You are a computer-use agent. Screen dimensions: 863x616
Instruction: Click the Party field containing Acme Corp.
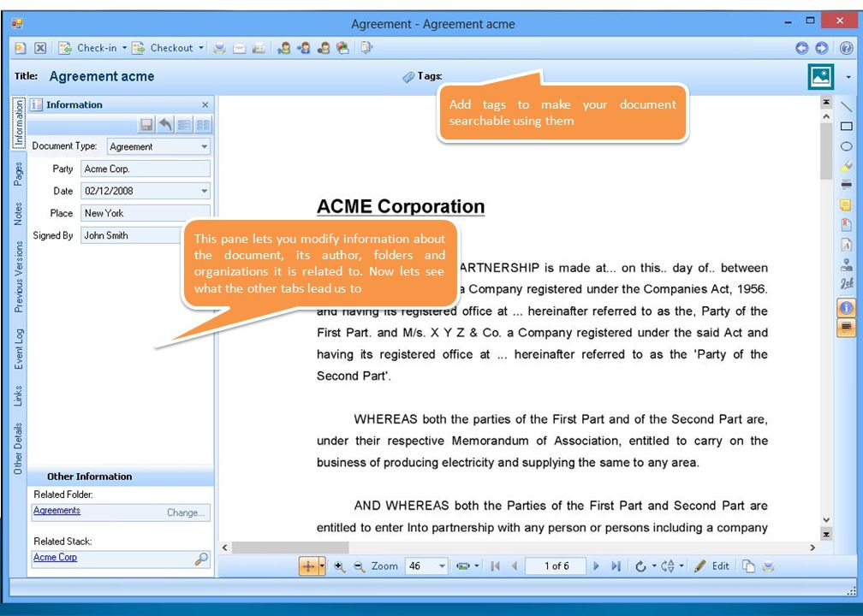click(x=146, y=169)
